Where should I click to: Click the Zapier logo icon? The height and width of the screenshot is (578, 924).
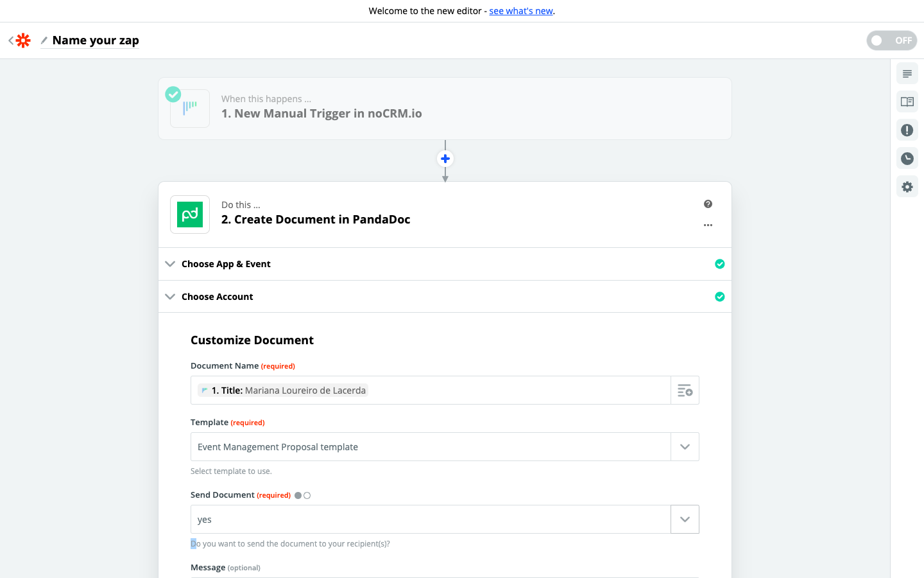point(23,40)
